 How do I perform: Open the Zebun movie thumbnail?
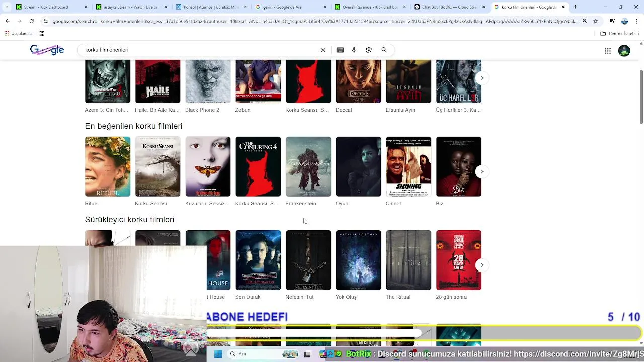coord(258,81)
